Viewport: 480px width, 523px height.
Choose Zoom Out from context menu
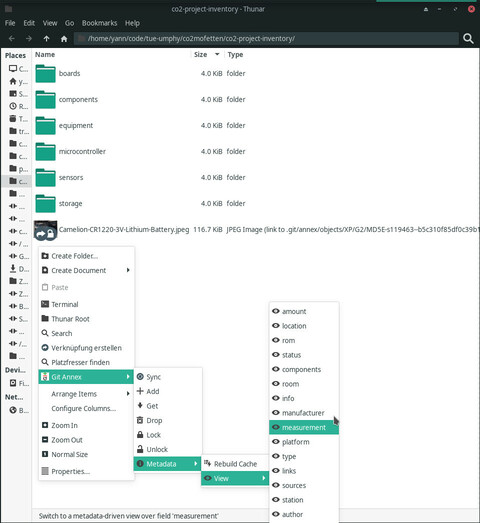86,440
